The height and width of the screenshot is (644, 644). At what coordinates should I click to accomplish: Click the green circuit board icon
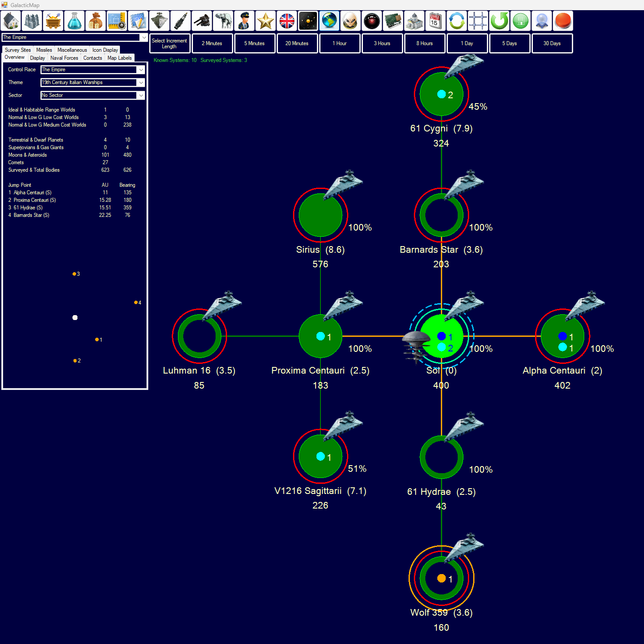[393, 21]
